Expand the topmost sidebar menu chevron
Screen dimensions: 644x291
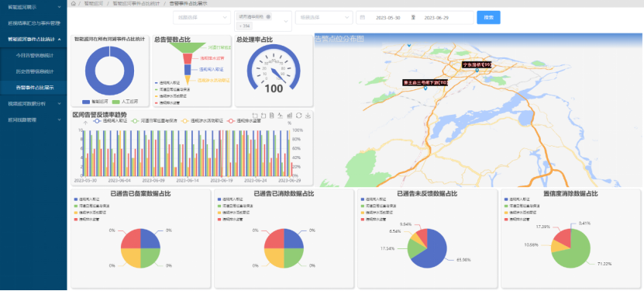tap(60, 7)
